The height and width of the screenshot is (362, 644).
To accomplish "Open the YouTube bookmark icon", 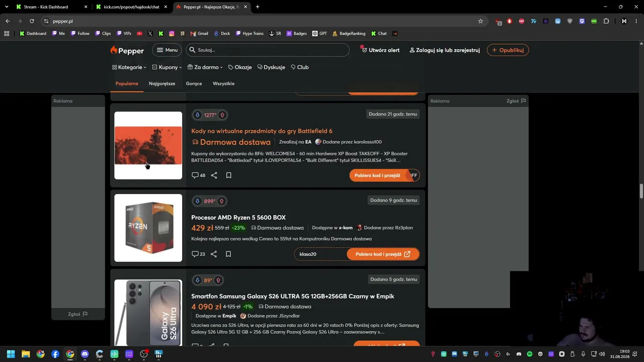I will pyautogui.click(x=139, y=34).
